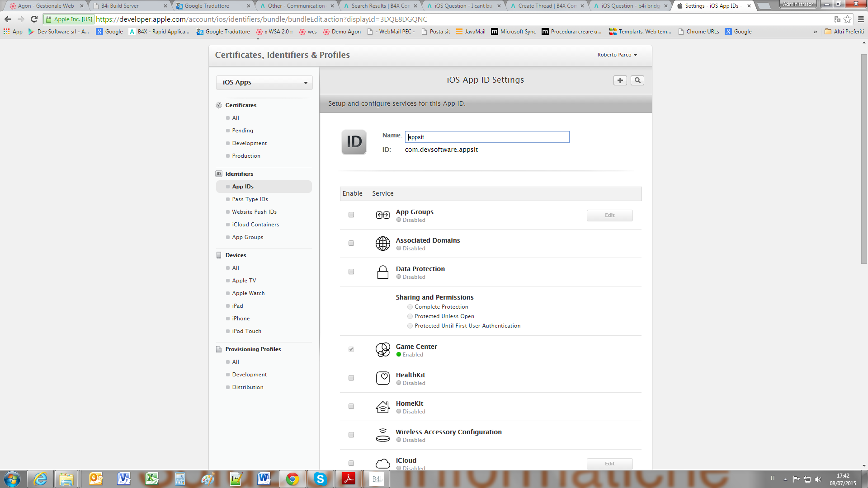Click the Data Protection lock icon

[382, 272]
